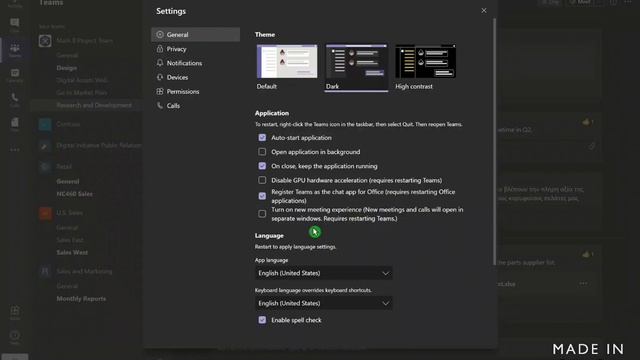This screenshot has width=640, height=360.
Task: Select the Go to Market Plan channel
Action: pos(82,93)
